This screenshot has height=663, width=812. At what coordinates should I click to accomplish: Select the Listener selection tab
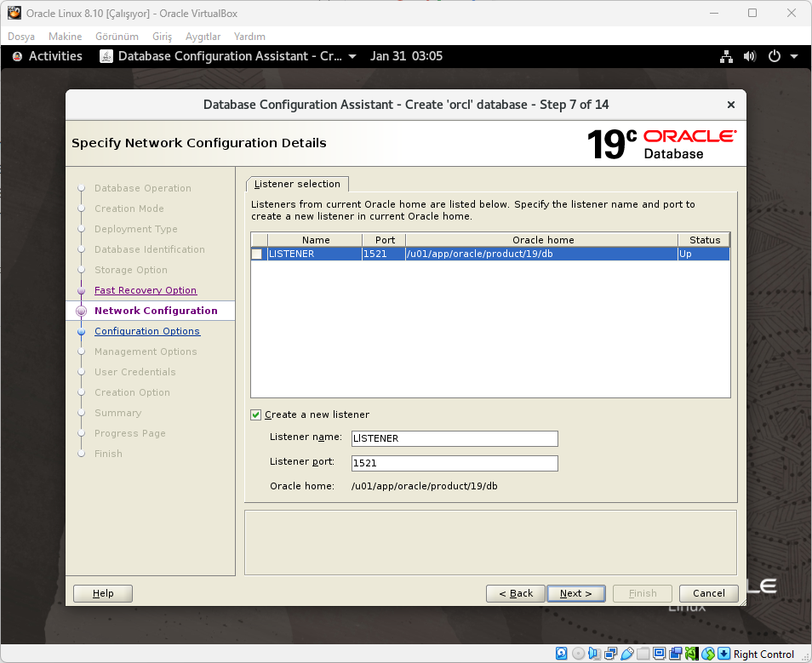tap(297, 184)
